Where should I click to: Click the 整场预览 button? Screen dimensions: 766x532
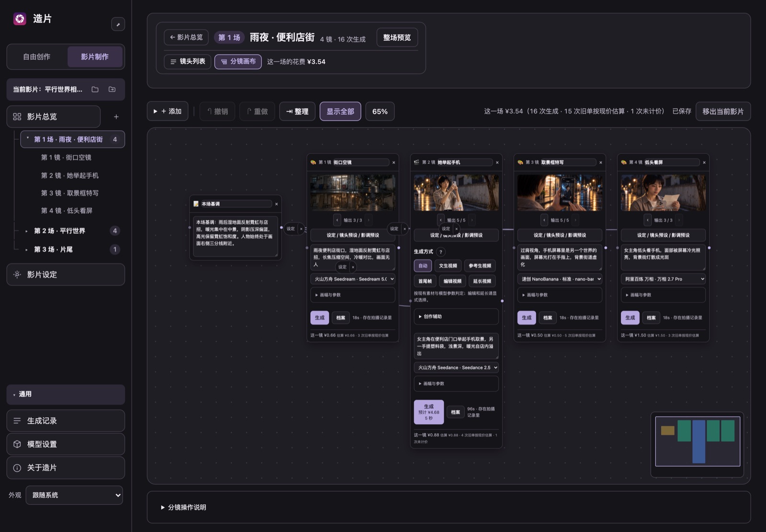[x=397, y=37]
